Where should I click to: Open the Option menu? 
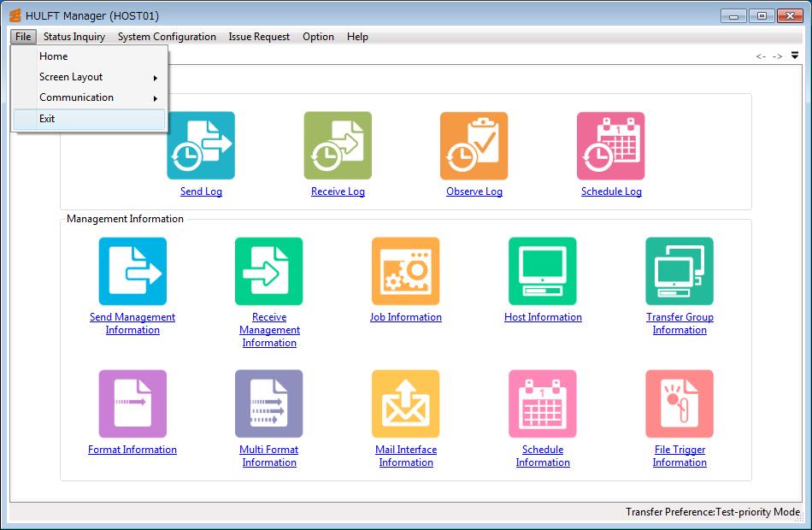(318, 37)
